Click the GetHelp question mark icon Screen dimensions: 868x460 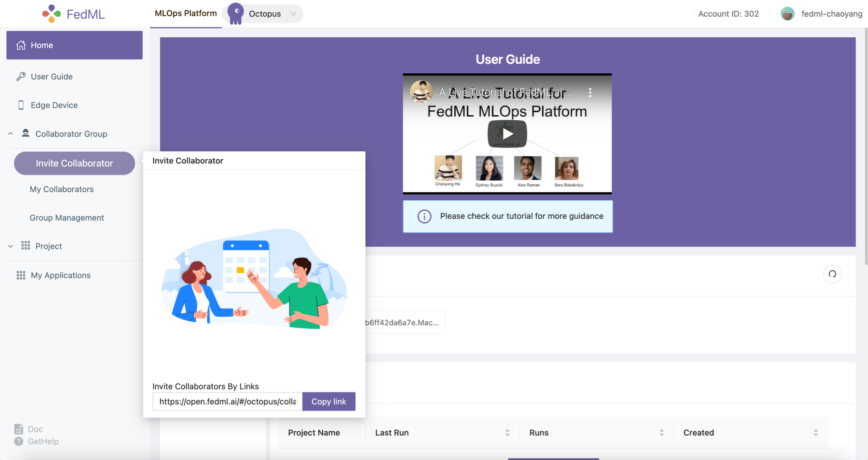click(x=18, y=441)
